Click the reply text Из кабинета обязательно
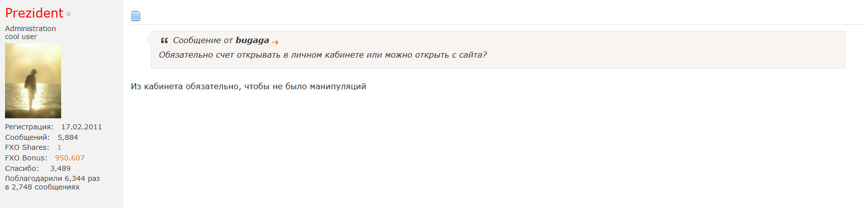This screenshot has height=208, width=868. point(249,86)
